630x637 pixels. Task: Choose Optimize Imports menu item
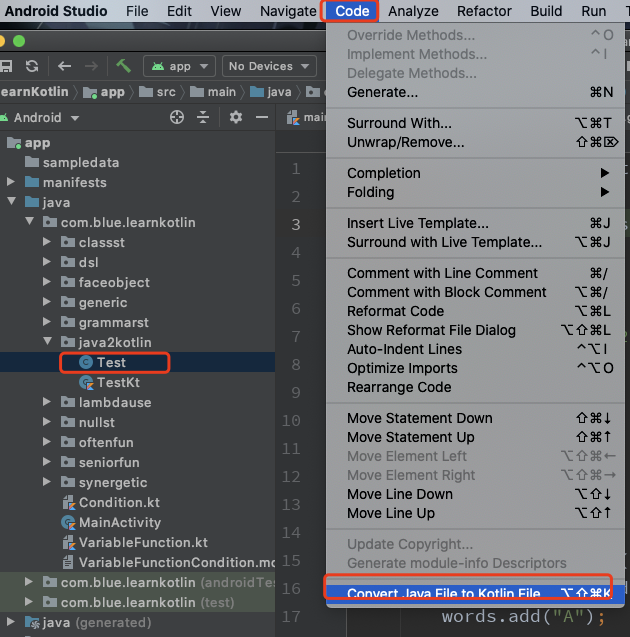[x=475, y=368]
